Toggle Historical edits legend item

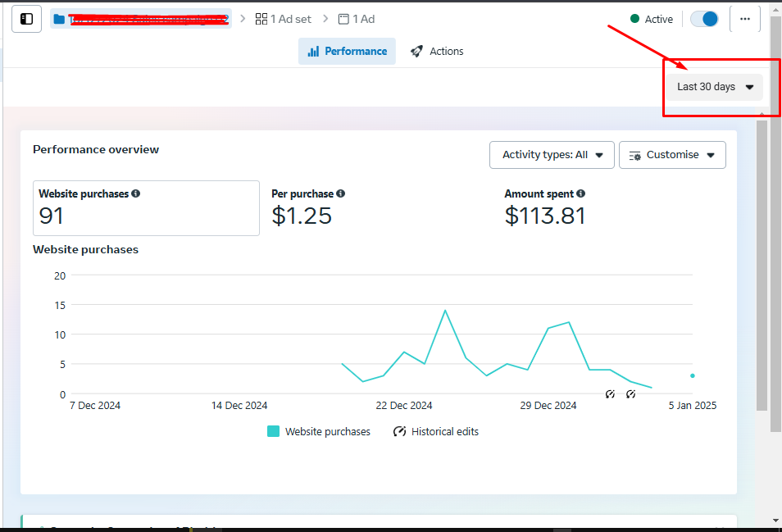[x=435, y=431]
